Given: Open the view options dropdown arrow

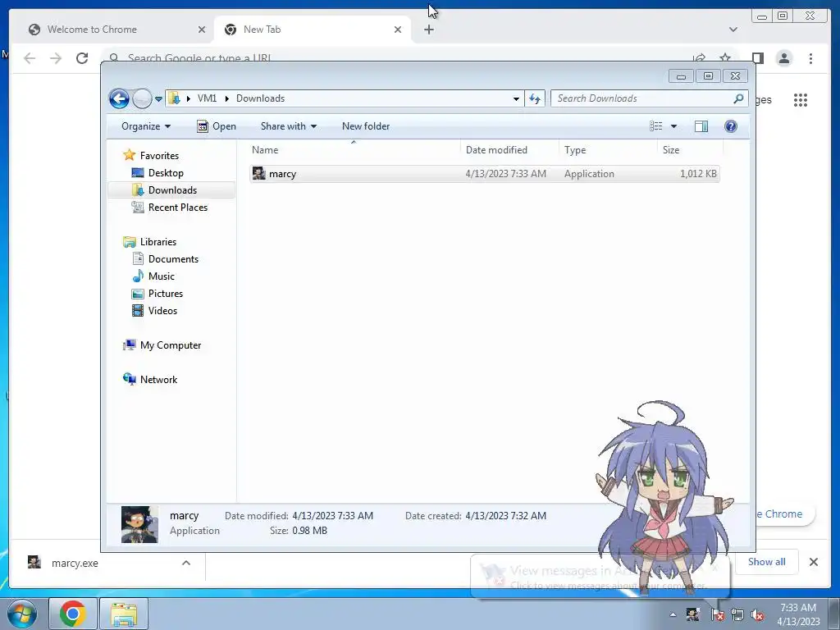Looking at the screenshot, I should pos(674,126).
